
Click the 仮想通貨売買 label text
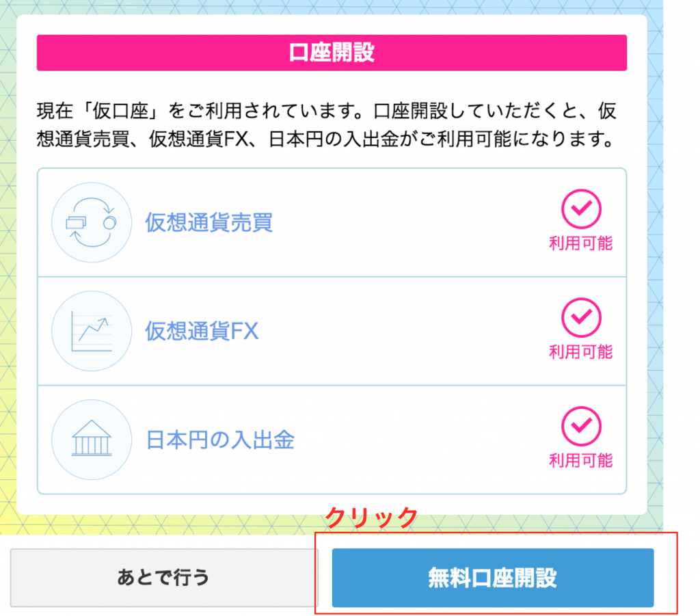click(x=209, y=222)
